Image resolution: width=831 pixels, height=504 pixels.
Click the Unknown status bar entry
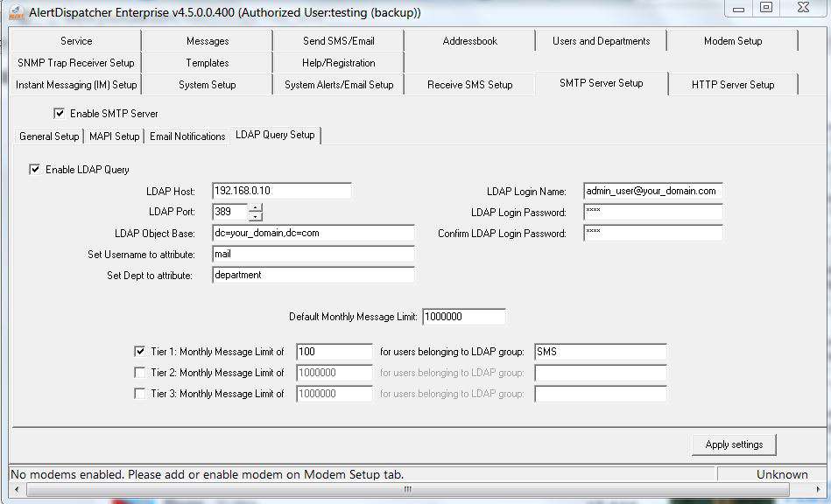click(x=782, y=474)
